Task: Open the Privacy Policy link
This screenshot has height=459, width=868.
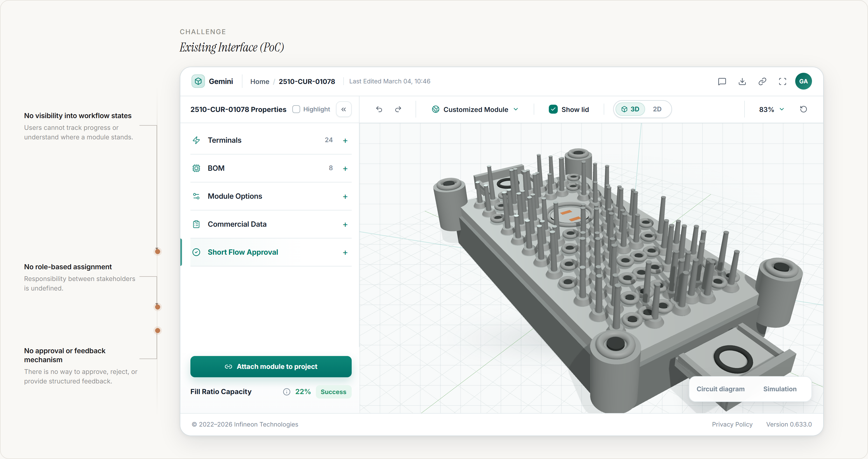Action: coord(732,424)
